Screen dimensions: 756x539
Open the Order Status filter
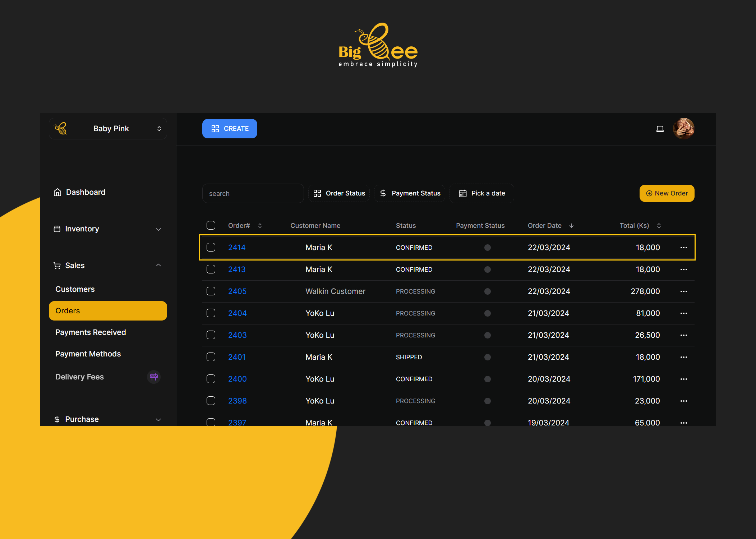coord(339,193)
